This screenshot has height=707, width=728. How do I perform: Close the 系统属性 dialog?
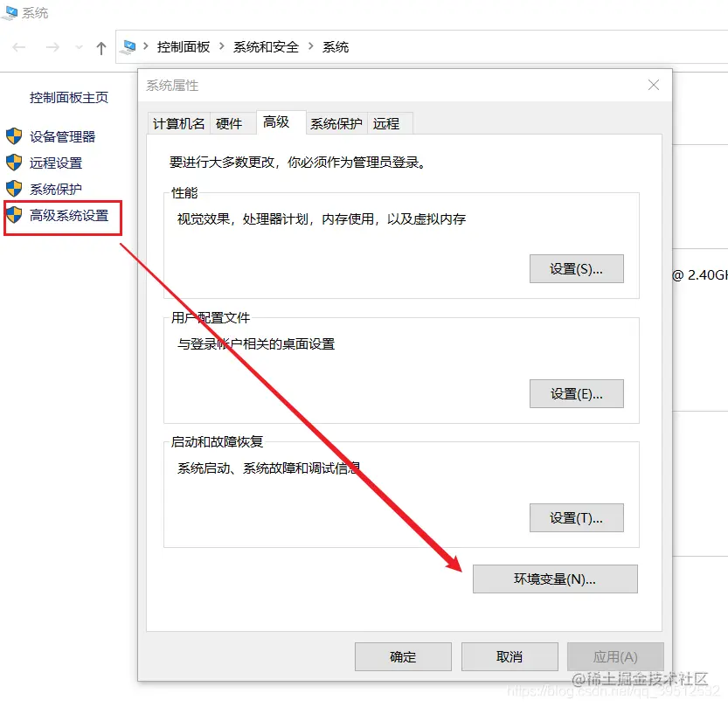click(x=654, y=85)
